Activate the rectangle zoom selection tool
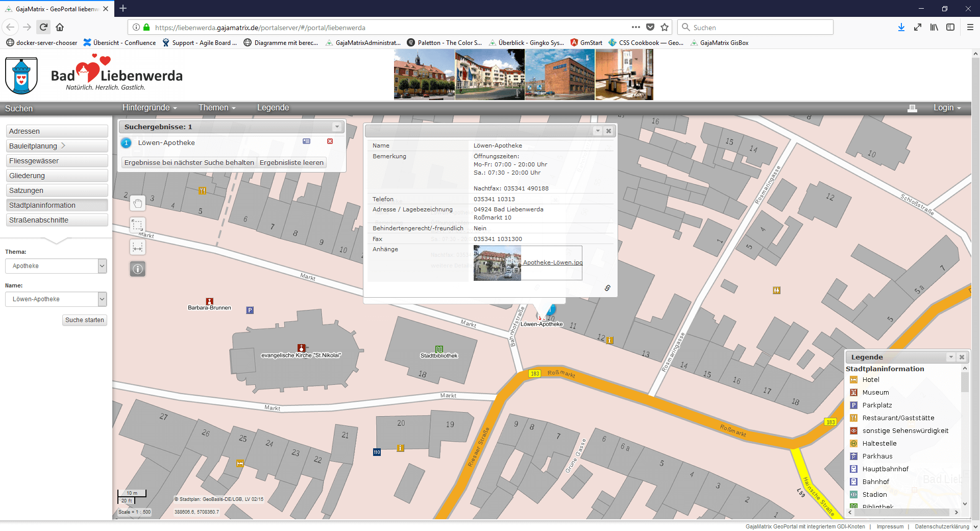This screenshot has width=980, height=531. click(x=138, y=225)
